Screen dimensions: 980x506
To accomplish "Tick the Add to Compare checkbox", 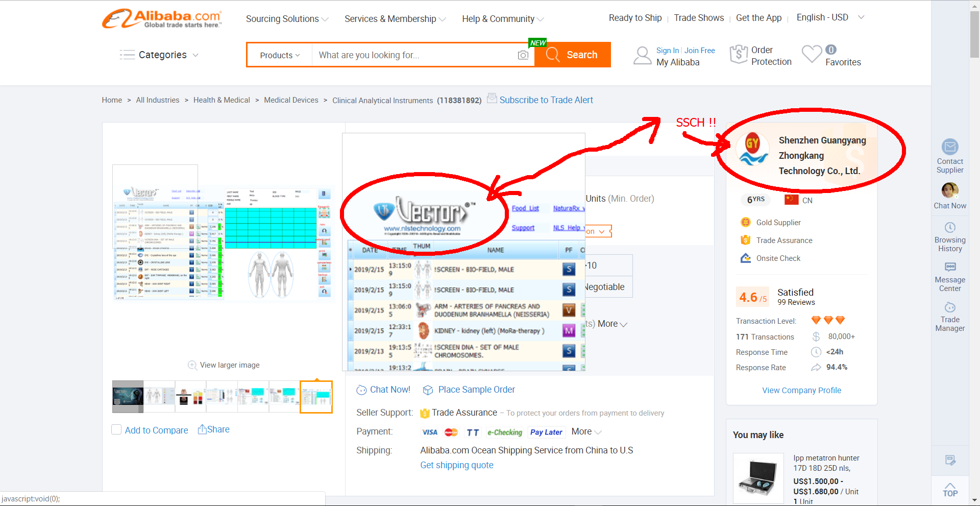I will point(116,430).
